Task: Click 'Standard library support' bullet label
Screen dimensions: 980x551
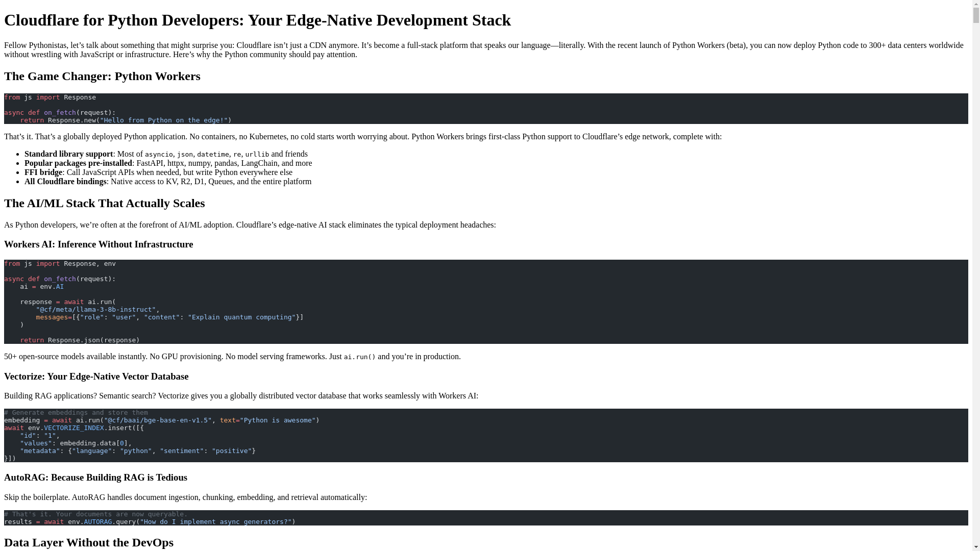Action: (x=69, y=154)
